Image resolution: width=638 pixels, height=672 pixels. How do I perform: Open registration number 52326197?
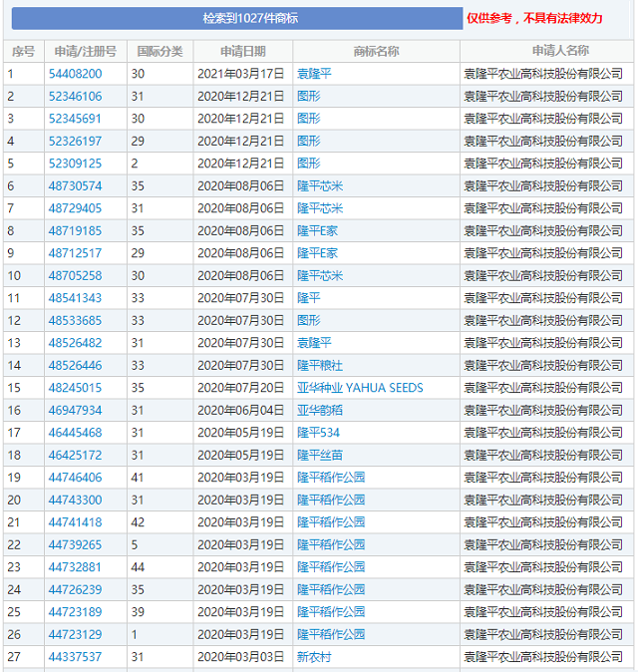[x=75, y=141]
